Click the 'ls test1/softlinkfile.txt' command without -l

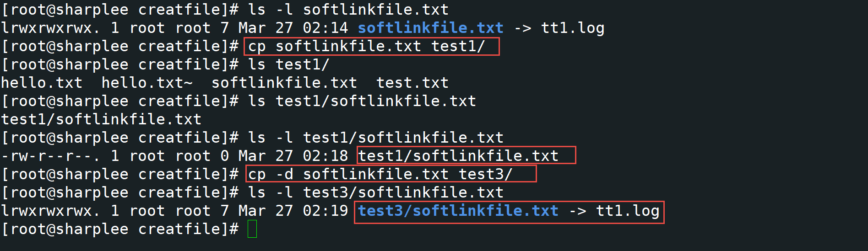pos(362,101)
